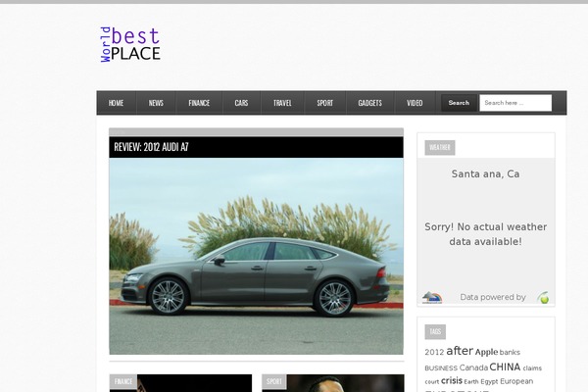Click the World best PLACE logo

pyautogui.click(x=130, y=44)
